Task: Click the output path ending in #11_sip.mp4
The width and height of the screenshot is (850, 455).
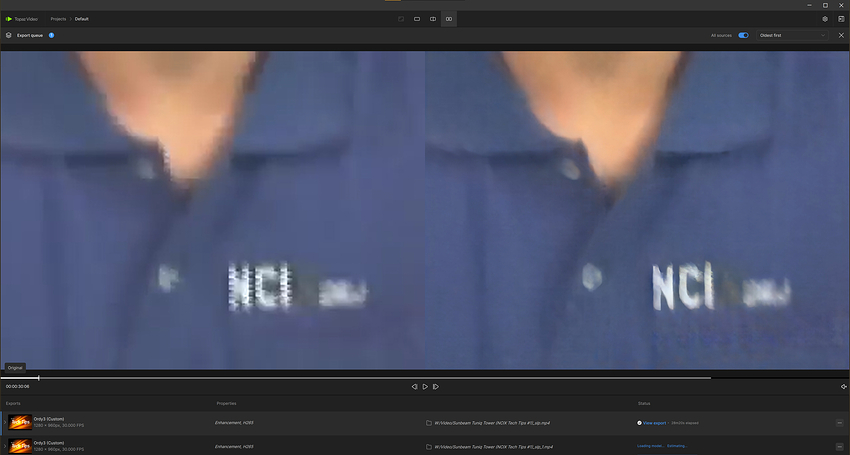Action: click(x=492, y=423)
